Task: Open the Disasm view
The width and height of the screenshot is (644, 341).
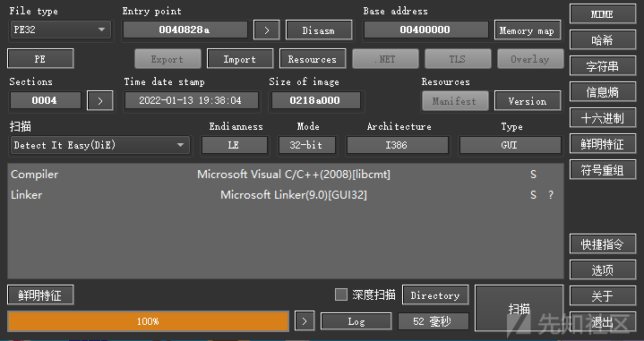Action: click(x=319, y=30)
